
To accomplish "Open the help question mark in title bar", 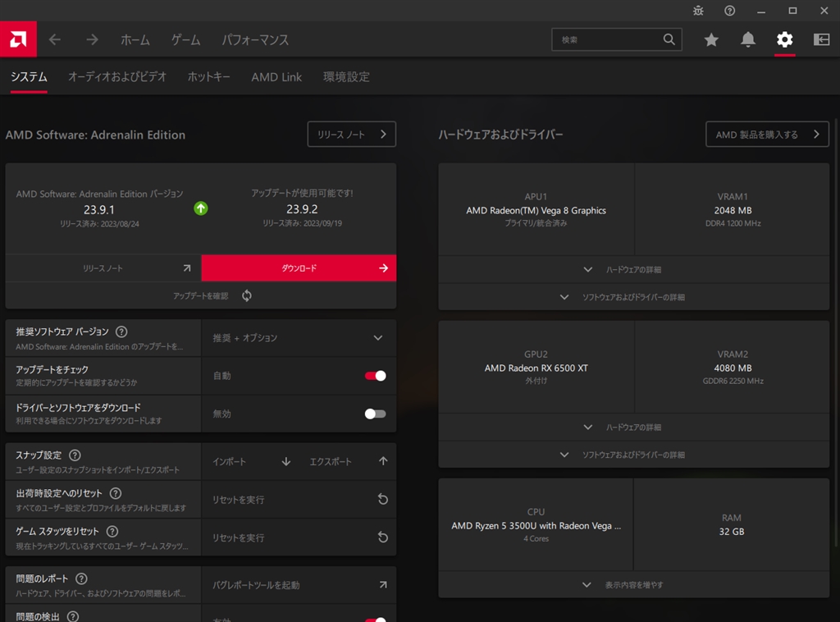I will point(729,11).
